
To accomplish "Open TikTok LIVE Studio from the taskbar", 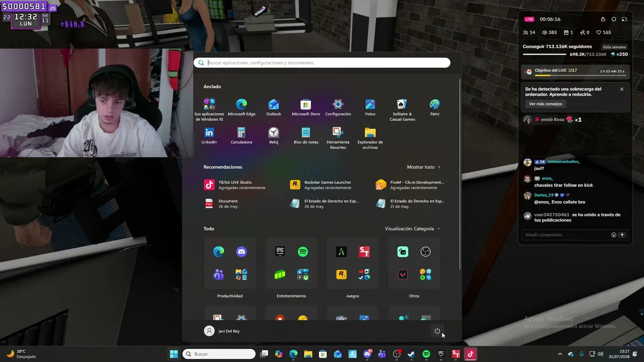I will tap(470, 354).
